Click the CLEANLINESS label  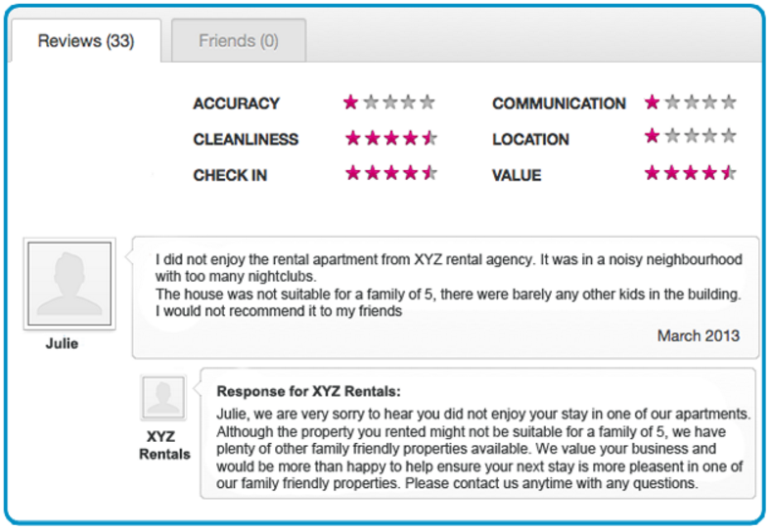tap(246, 140)
